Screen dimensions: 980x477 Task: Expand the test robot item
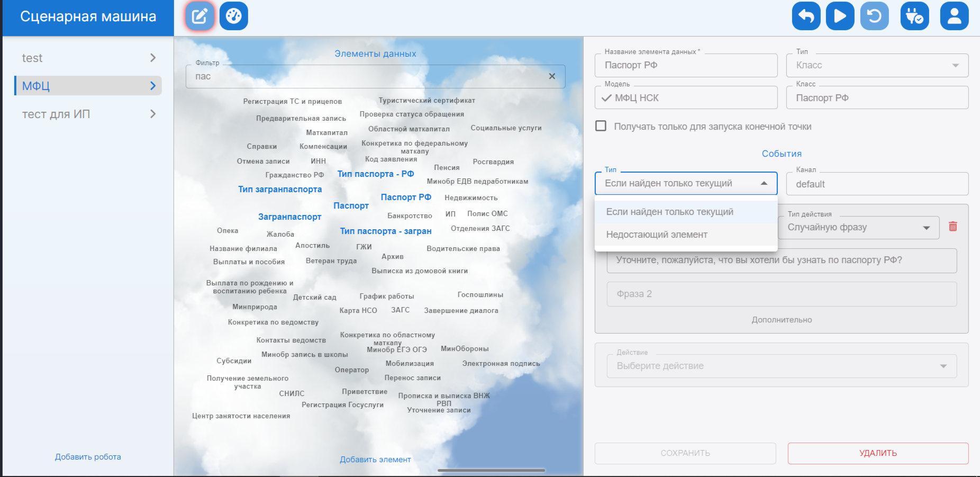tap(88, 58)
